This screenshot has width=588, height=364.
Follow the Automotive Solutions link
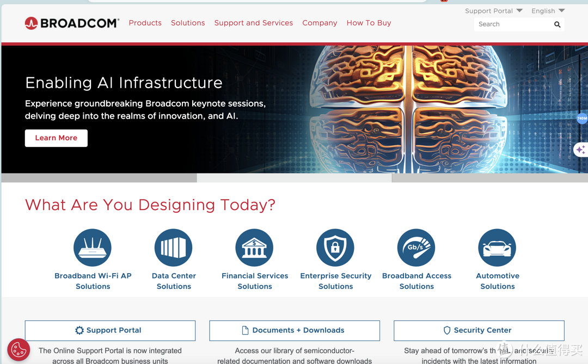tap(498, 281)
